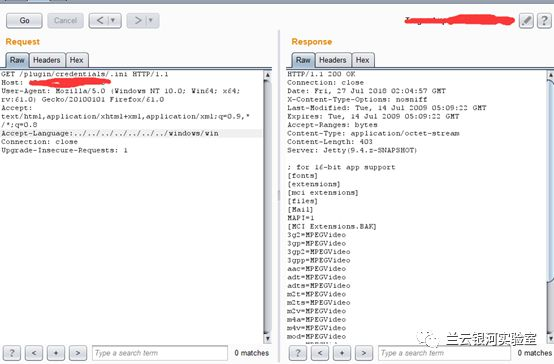This screenshot has height=364, width=554.
Task: Click the Accept-Language traversal header line
Action: (110, 133)
